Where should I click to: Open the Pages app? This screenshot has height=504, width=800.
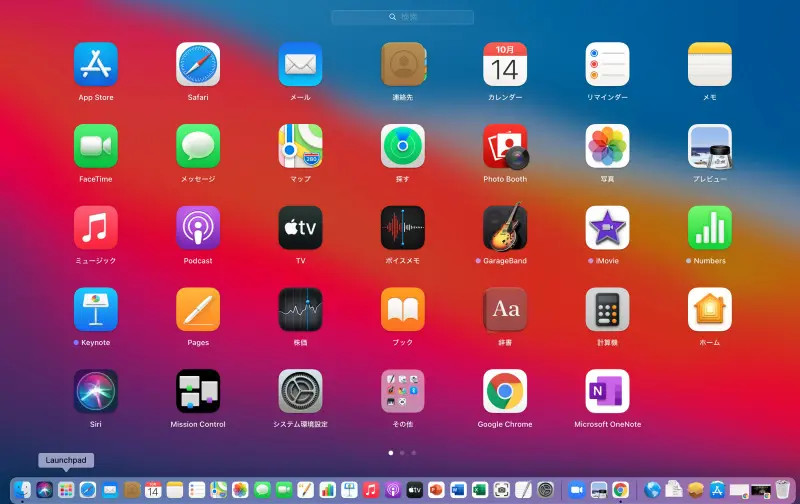(198, 310)
